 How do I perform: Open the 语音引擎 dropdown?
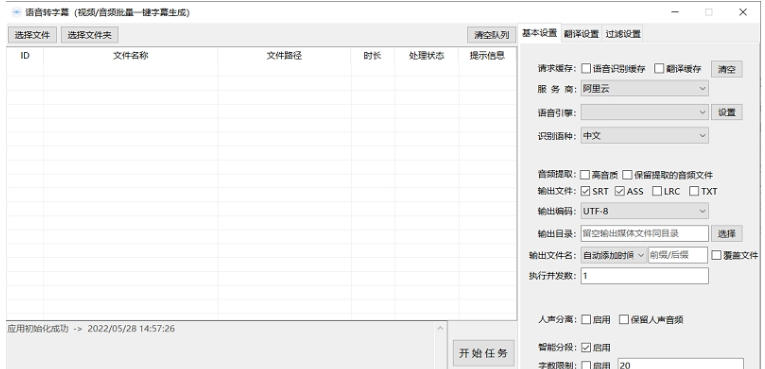click(x=644, y=112)
